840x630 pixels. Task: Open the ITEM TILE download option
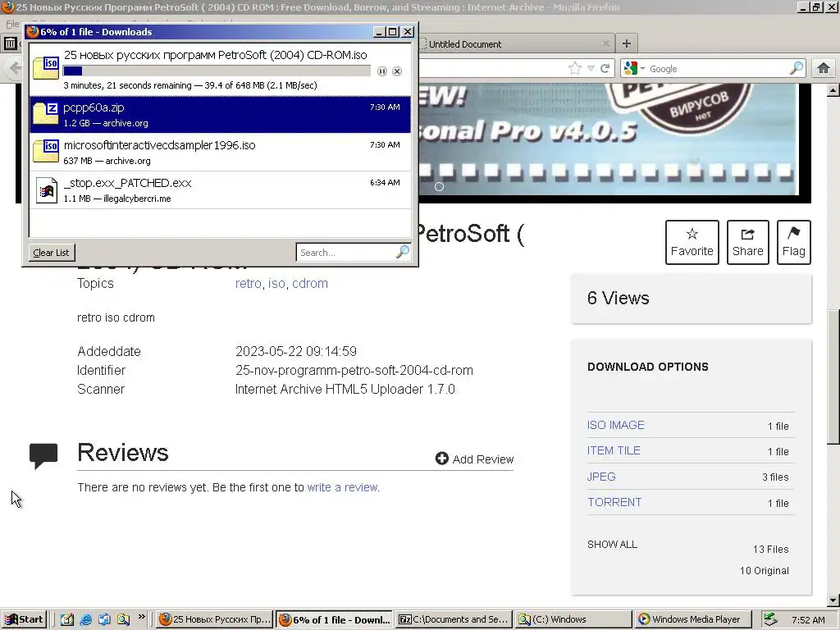pyautogui.click(x=614, y=450)
